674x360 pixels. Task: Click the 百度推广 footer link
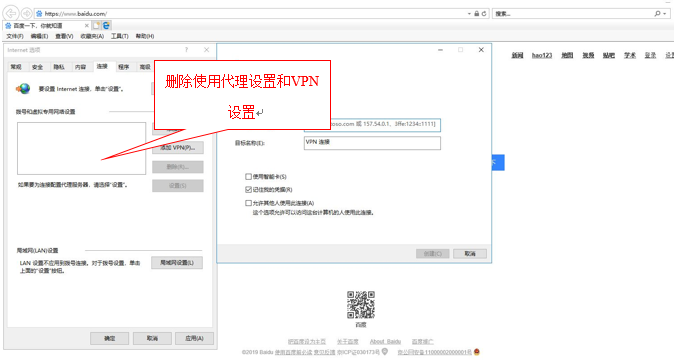(x=423, y=342)
